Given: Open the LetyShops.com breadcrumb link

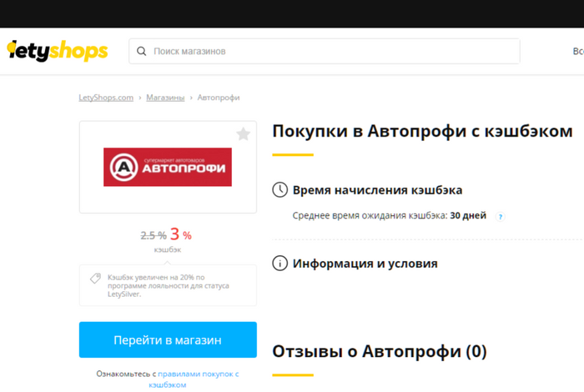Looking at the screenshot, I should [106, 98].
